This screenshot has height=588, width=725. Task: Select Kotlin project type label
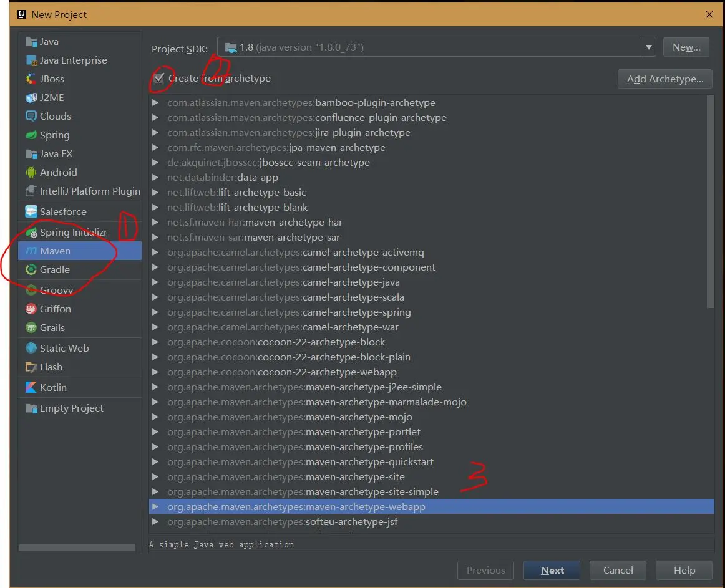coord(53,387)
